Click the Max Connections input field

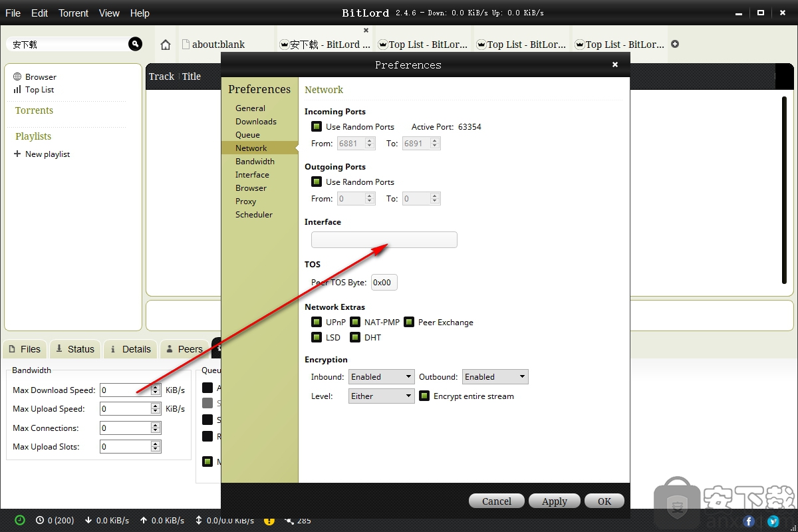pos(130,428)
